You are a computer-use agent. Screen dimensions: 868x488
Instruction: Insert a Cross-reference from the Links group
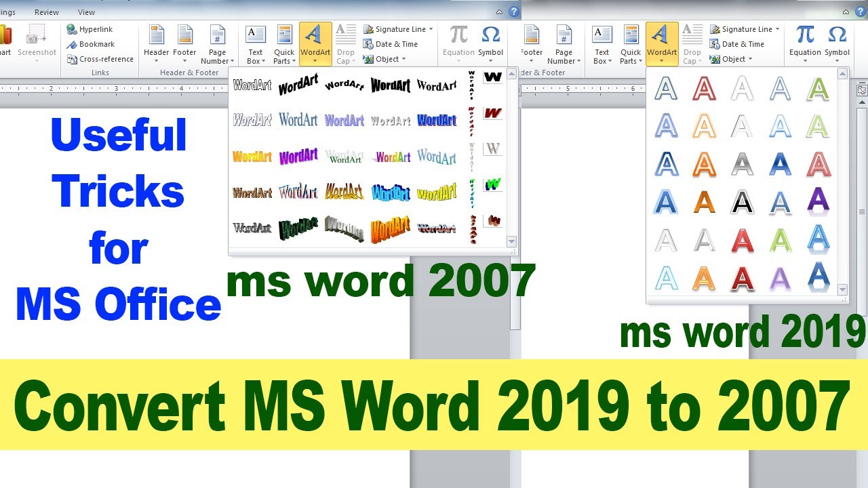[x=100, y=59]
